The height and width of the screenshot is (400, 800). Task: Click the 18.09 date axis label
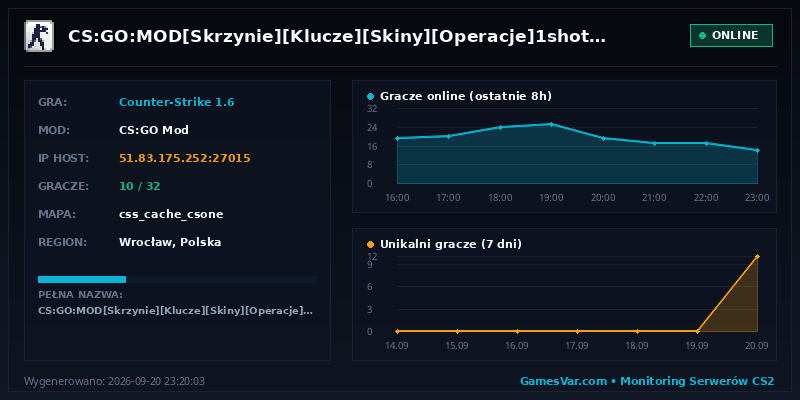click(637, 346)
